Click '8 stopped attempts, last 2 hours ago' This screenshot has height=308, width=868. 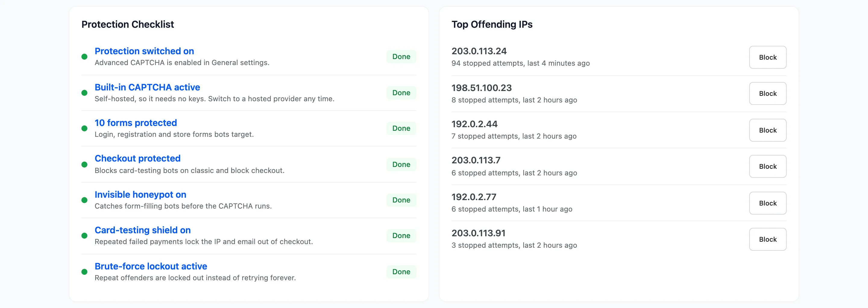tap(514, 100)
